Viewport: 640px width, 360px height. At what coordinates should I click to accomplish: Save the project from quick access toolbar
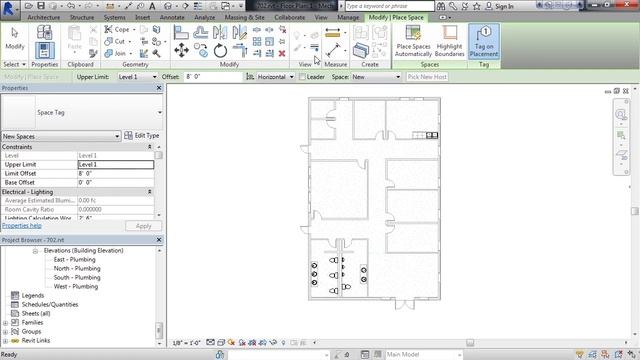(41, 6)
